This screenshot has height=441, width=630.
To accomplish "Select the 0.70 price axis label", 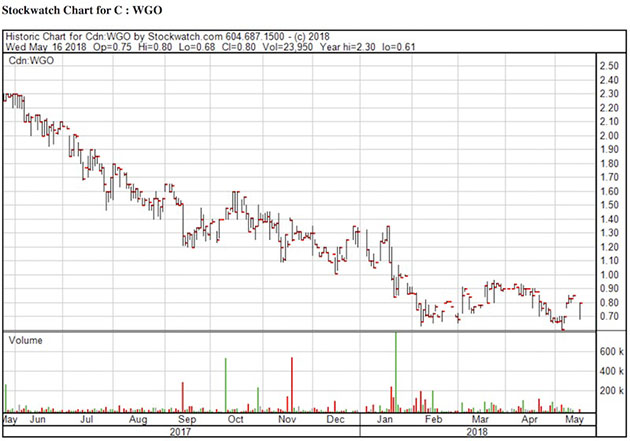I will click(608, 317).
